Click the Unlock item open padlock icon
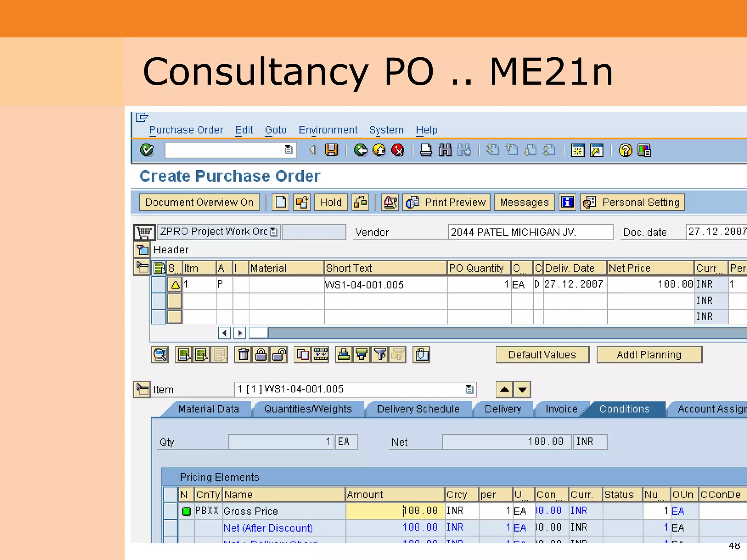Image resolution: width=747 pixels, height=560 pixels. click(279, 354)
